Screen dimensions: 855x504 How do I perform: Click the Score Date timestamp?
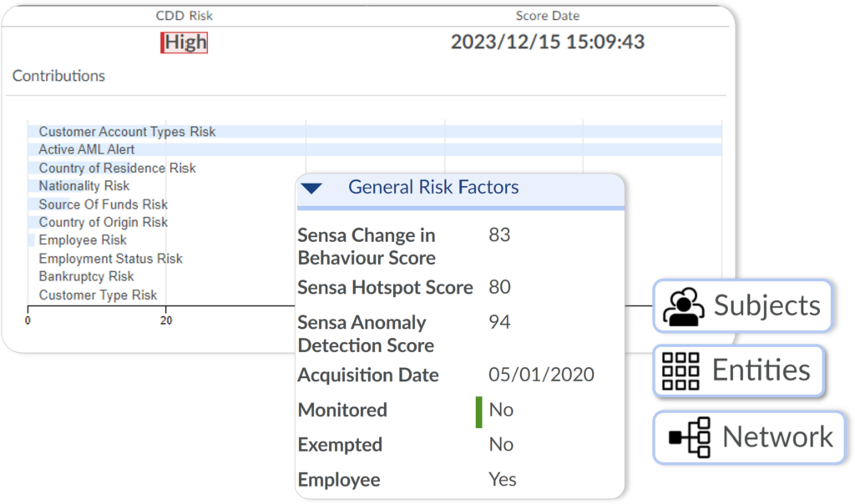pos(548,42)
